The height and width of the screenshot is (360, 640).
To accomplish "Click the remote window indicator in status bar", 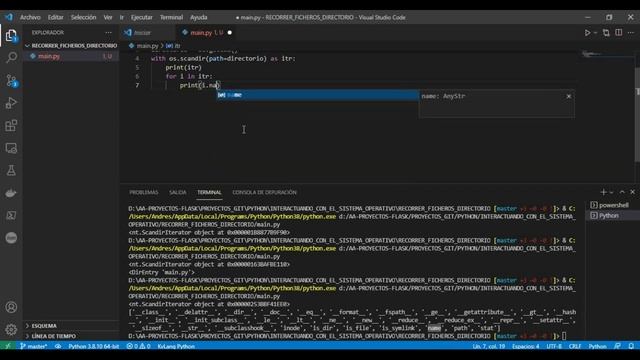I will point(8,346).
